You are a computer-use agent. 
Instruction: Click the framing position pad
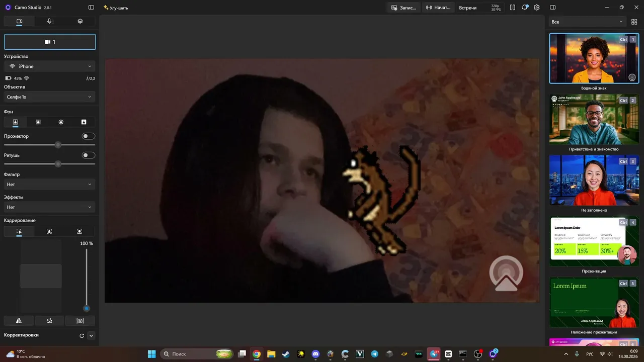pos(41,276)
